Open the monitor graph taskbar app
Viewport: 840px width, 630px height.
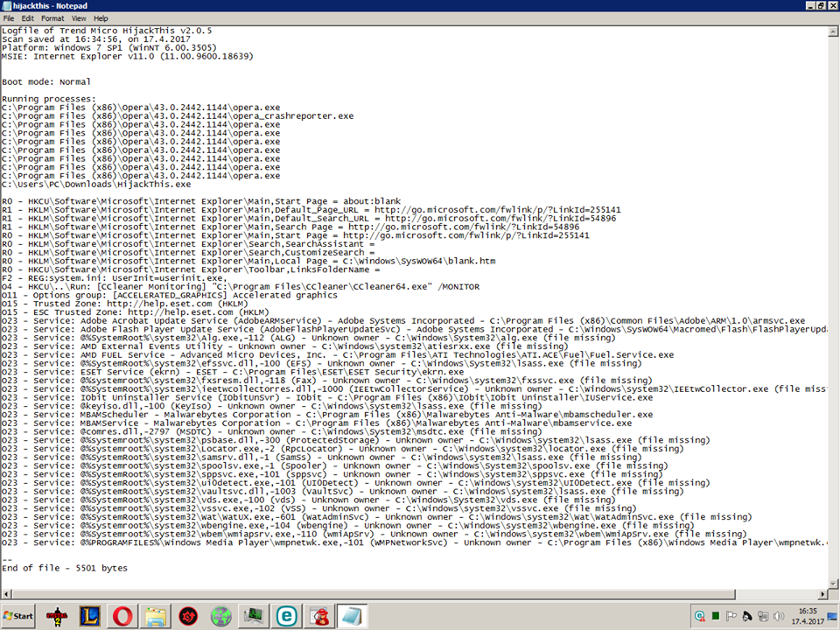point(254,617)
